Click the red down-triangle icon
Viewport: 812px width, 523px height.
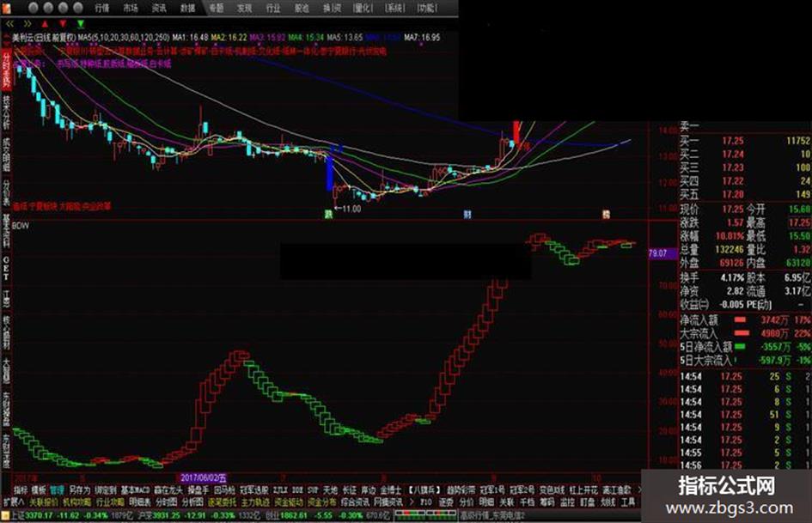(x=64, y=24)
